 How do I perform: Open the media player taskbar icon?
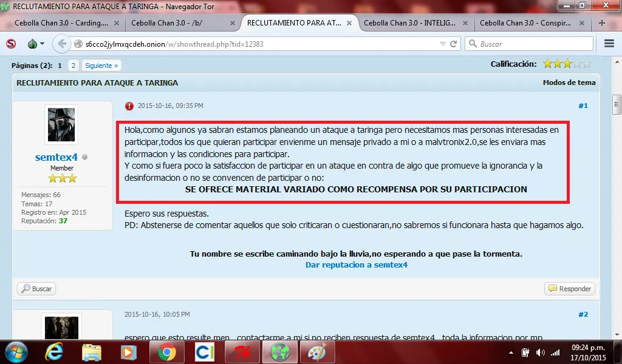click(128, 352)
